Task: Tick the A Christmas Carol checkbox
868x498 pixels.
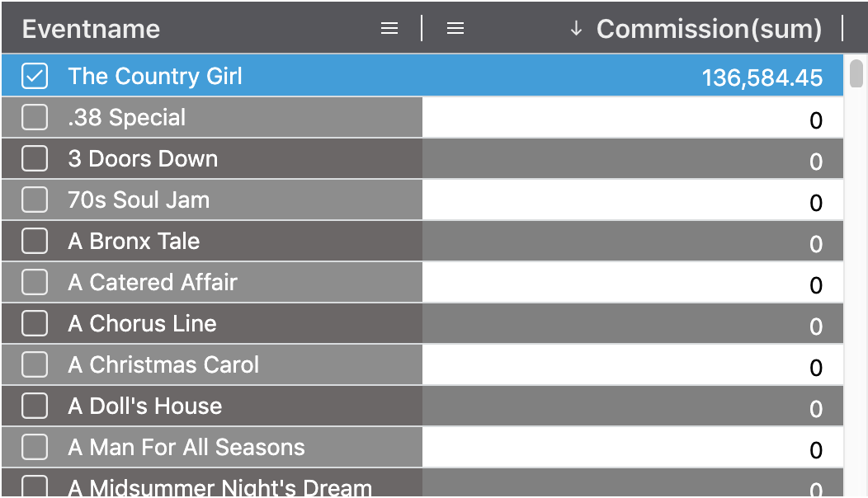Action: pos(35,365)
